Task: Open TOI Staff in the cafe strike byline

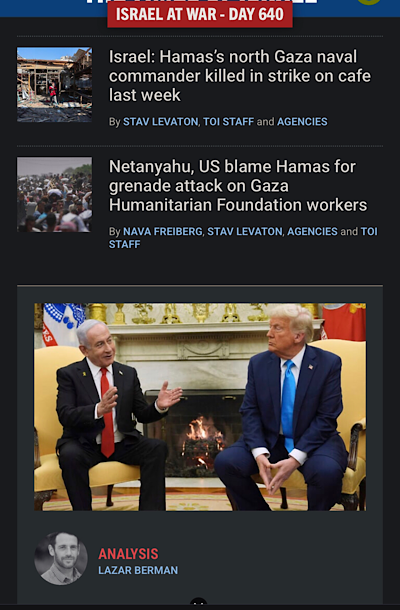Action: pyautogui.click(x=228, y=122)
